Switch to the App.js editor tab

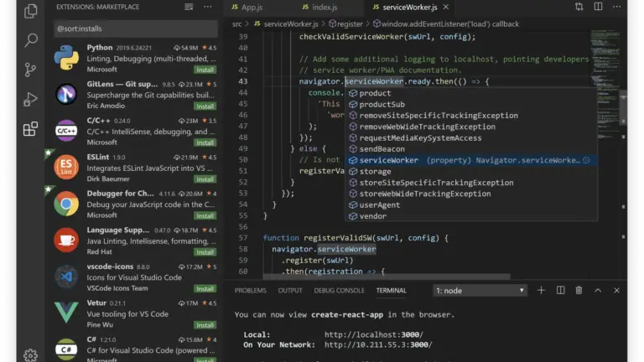point(247,8)
